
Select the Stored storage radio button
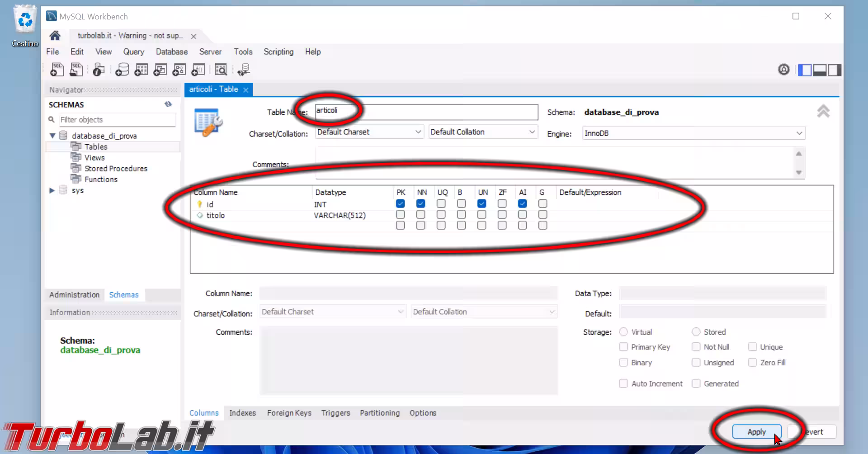pos(696,332)
